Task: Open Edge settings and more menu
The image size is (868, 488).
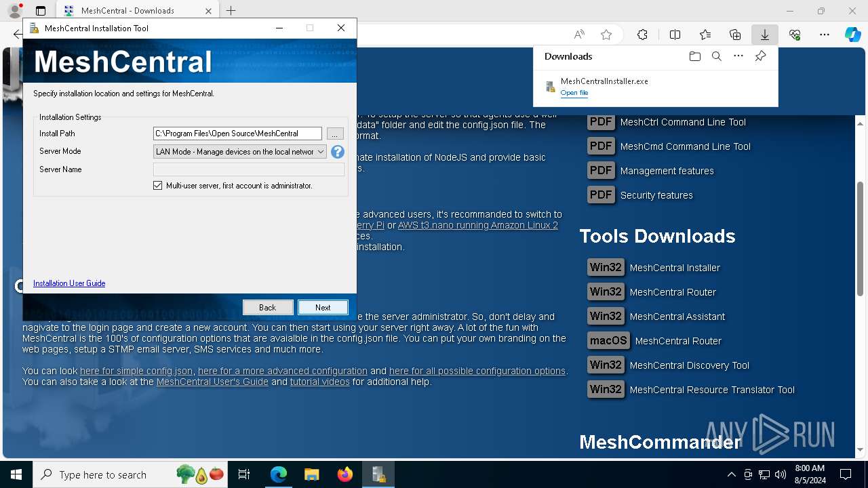Action: click(x=825, y=35)
